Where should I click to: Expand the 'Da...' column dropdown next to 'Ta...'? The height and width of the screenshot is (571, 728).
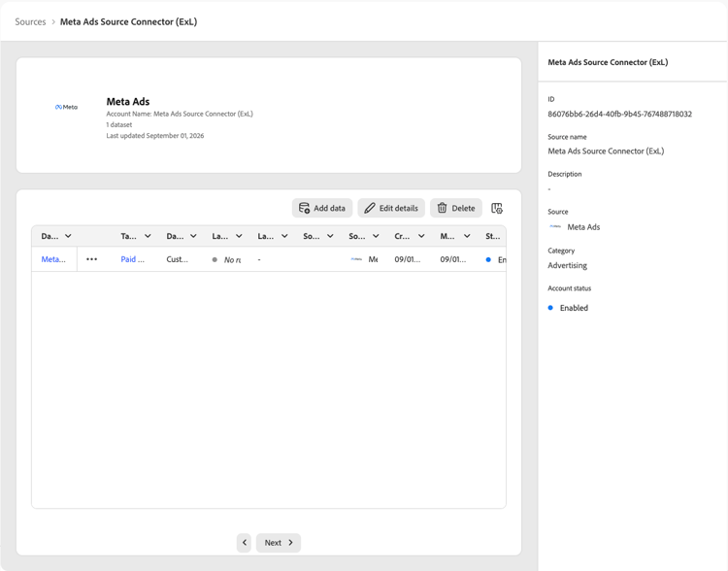click(193, 236)
